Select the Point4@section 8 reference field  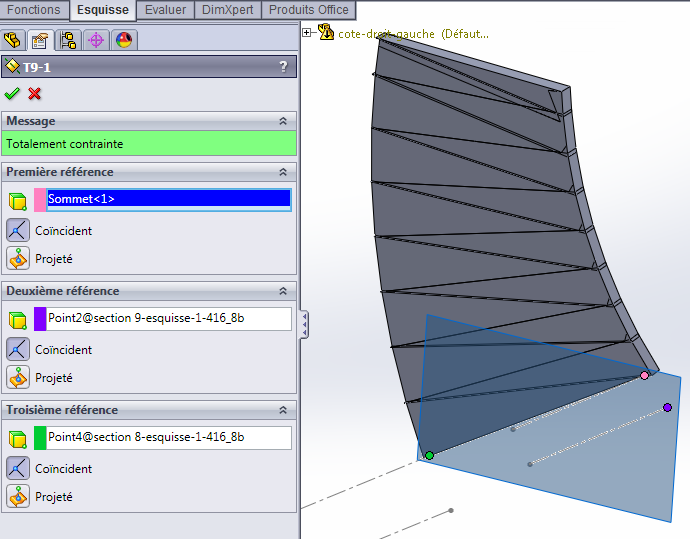[169, 437]
